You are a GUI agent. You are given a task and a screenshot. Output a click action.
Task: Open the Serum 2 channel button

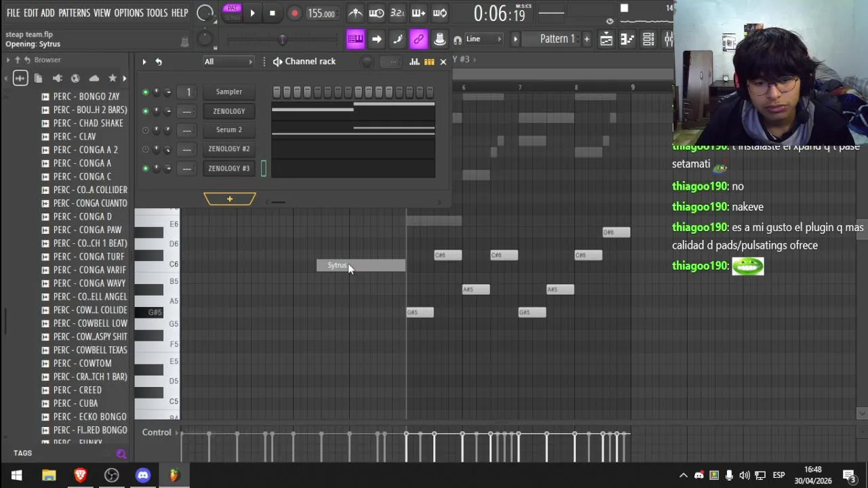[x=229, y=129]
